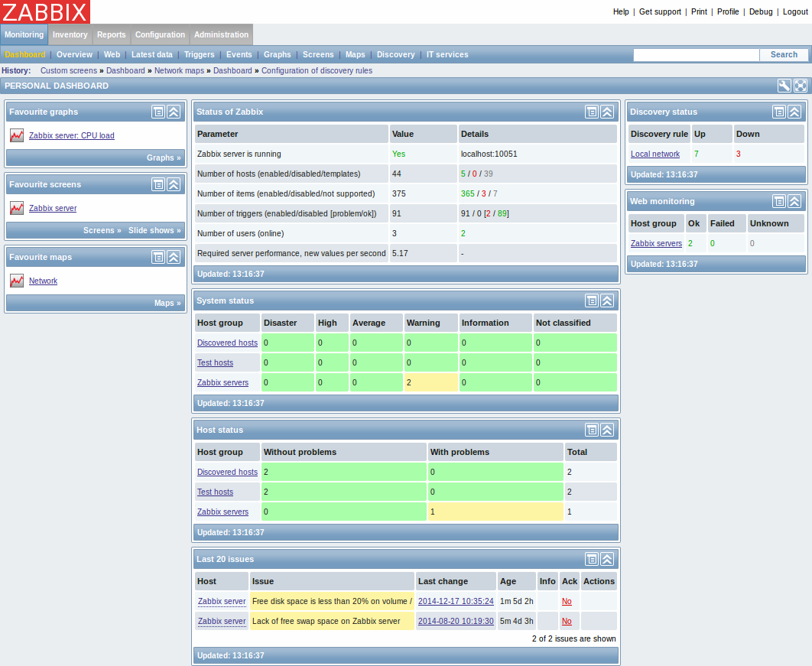Collapse the Favourite screens widget
The image size is (812, 666).
click(174, 184)
